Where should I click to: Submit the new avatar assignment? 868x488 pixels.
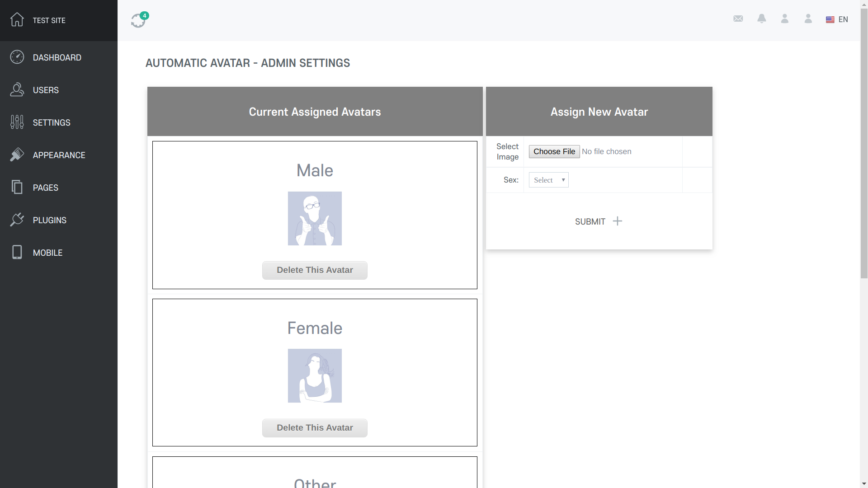click(598, 221)
